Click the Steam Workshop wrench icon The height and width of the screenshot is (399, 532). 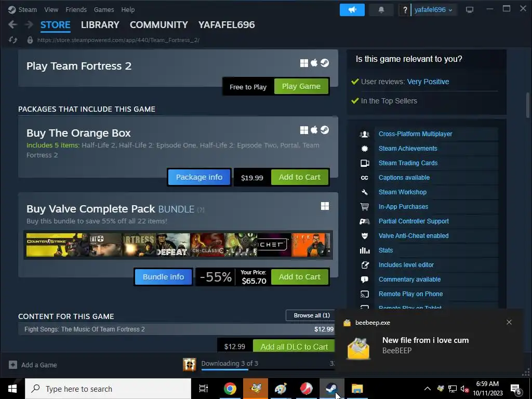tap(364, 192)
